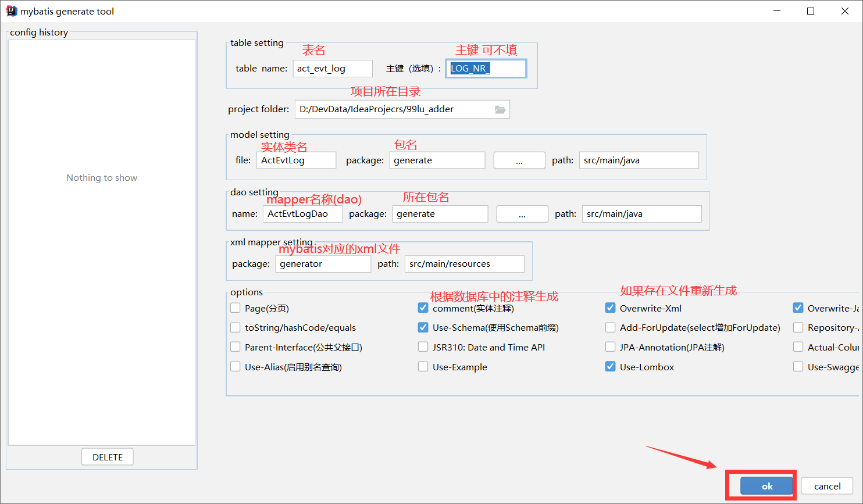Click model package field generate
This screenshot has width=863, height=504.
click(x=437, y=160)
